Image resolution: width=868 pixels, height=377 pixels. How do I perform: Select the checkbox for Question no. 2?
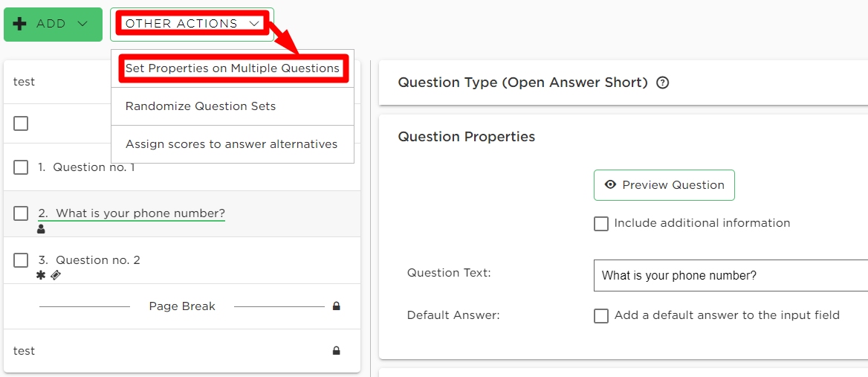click(21, 260)
